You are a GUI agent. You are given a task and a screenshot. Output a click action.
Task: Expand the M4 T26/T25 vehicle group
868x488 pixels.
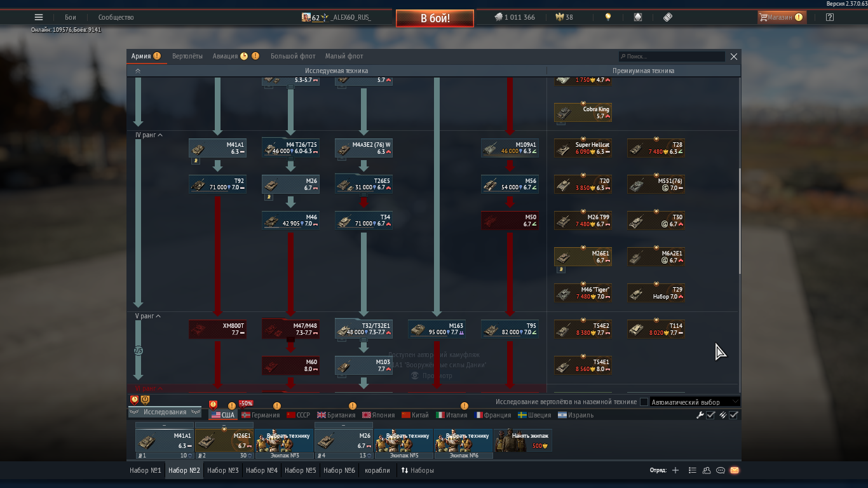tap(290, 148)
